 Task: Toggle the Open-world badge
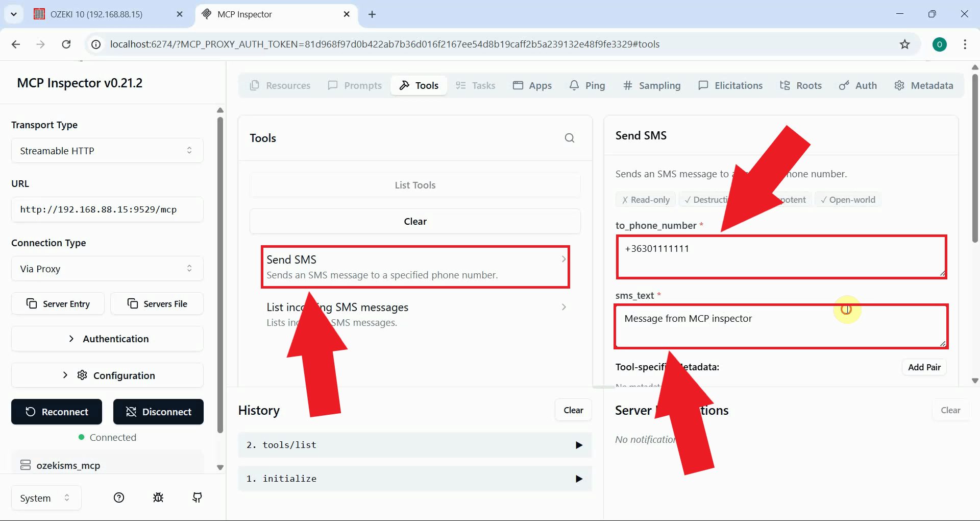click(847, 199)
